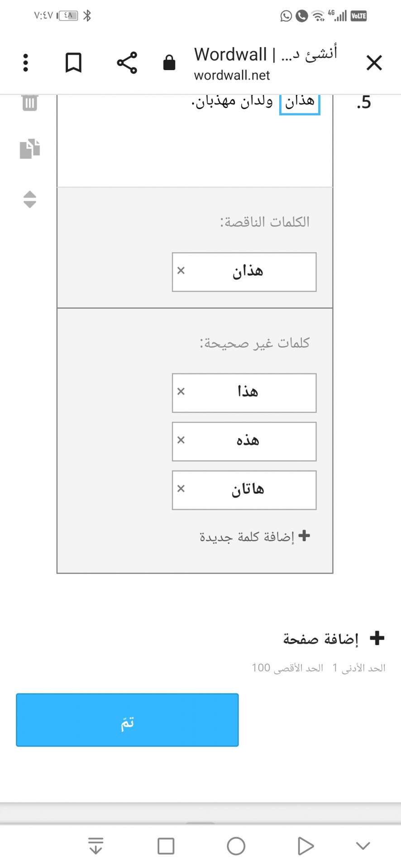View site security lock info

point(169,62)
